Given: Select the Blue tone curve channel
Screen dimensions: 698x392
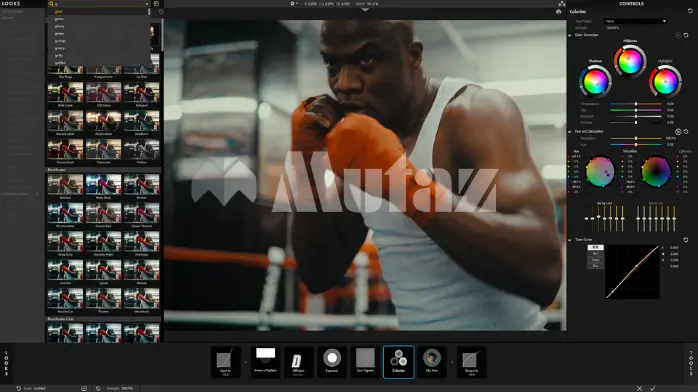Looking at the screenshot, I should (596, 266).
